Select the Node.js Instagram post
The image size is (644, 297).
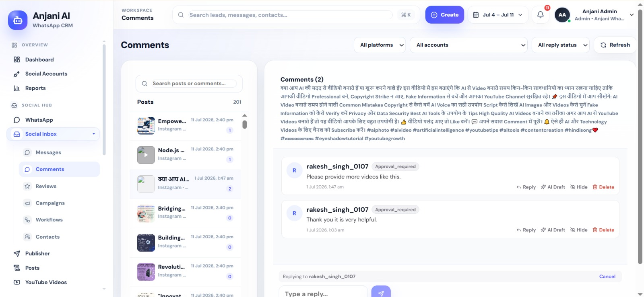pos(185,155)
